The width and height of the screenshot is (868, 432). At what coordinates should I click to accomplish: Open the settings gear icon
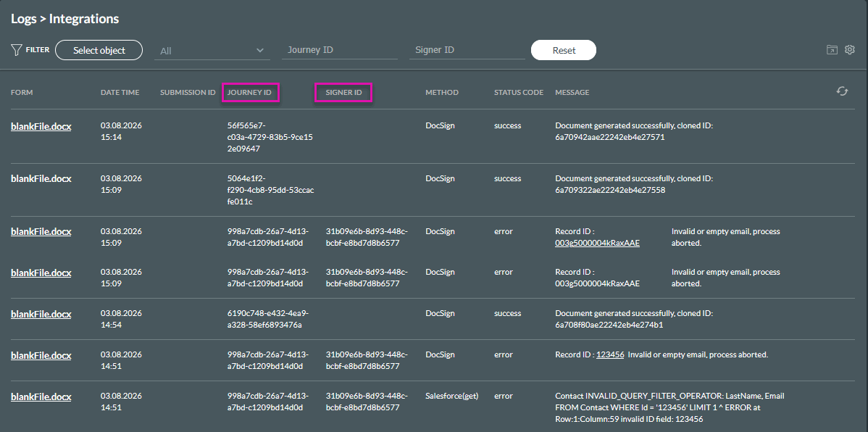pos(850,50)
